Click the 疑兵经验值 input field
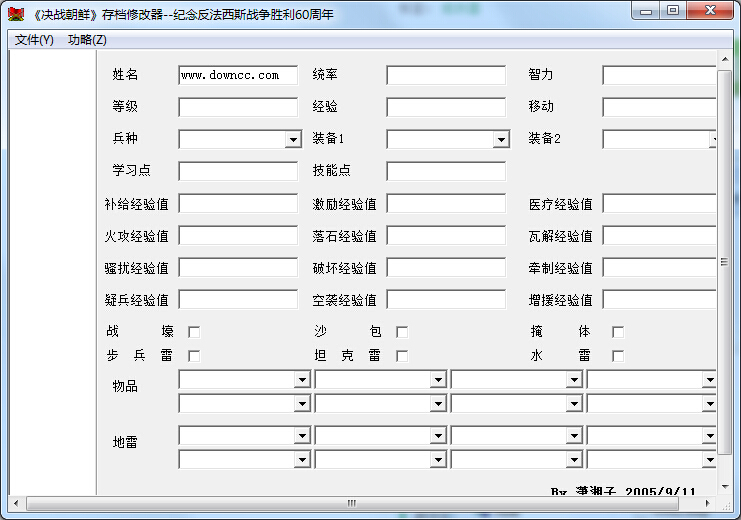Image resolution: width=741 pixels, height=520 pixels. [x=238, y=300]
